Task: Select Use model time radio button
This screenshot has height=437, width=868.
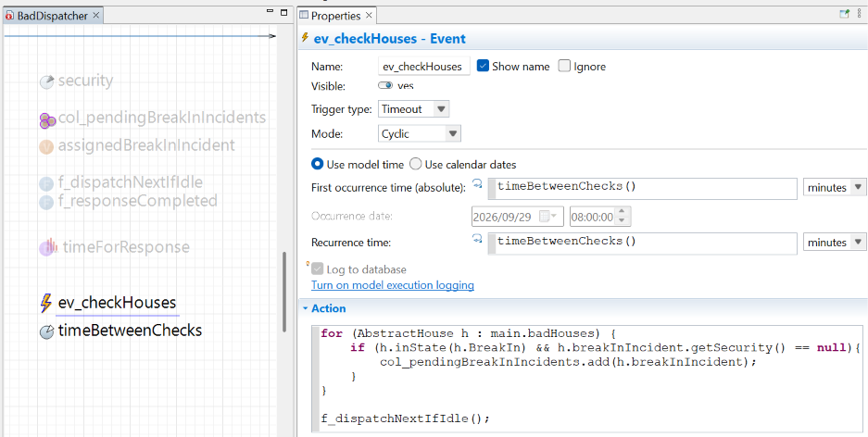Action: click(x=317, y=164)
